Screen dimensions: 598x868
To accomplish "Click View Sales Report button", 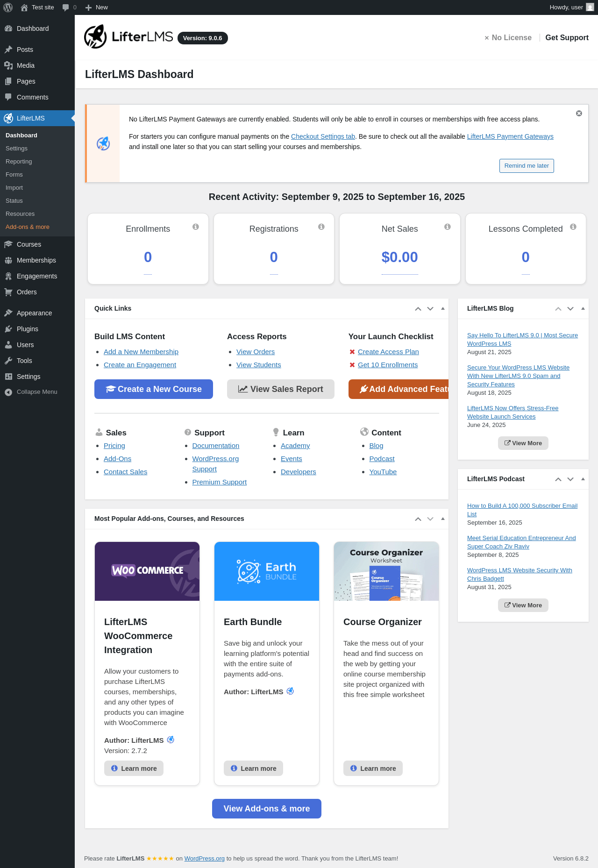I will tap(281, 389).
